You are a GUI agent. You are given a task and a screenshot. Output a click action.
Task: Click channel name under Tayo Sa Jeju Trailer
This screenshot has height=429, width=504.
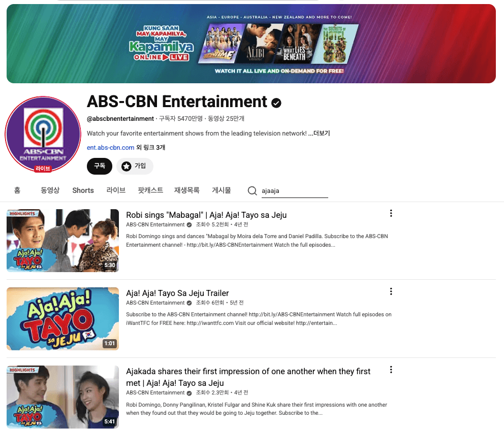pos(155,303)
